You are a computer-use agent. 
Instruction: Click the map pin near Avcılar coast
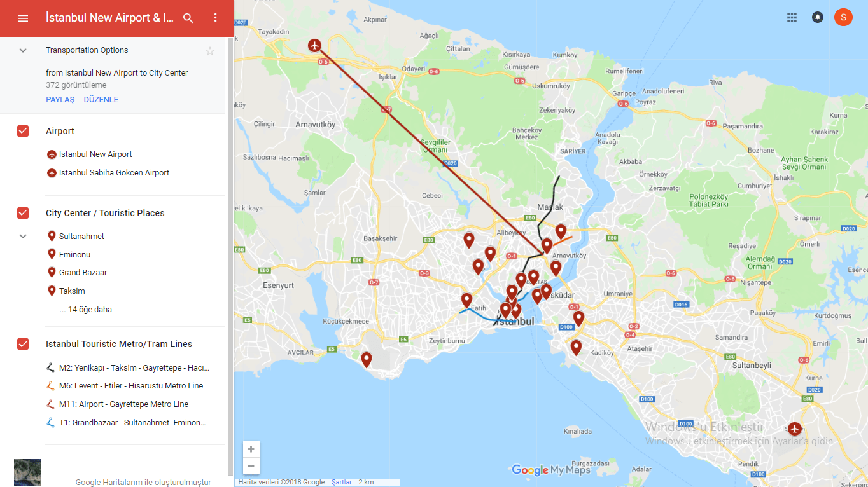click(367, 360)
